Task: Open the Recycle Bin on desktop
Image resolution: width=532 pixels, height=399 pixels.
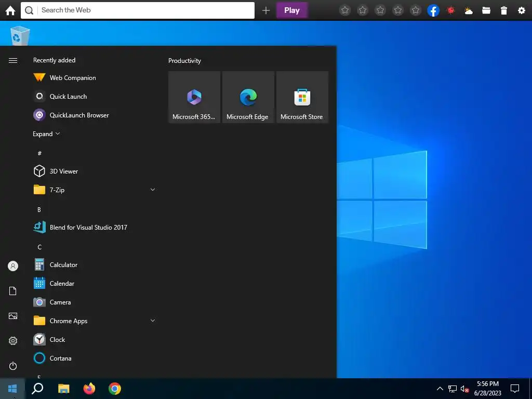Action: pyautogui.click(x=20, y=35)
